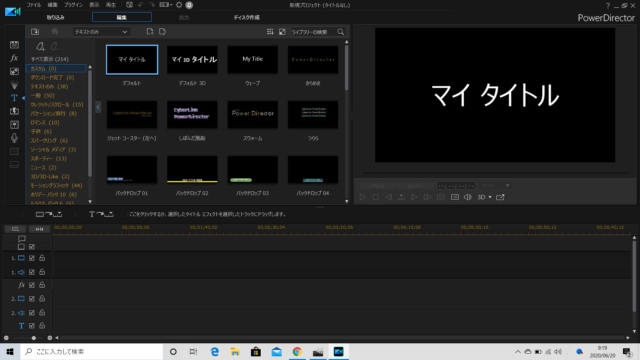Click the library search magnifier icon

pyautogui.click(x=340, y=32)
